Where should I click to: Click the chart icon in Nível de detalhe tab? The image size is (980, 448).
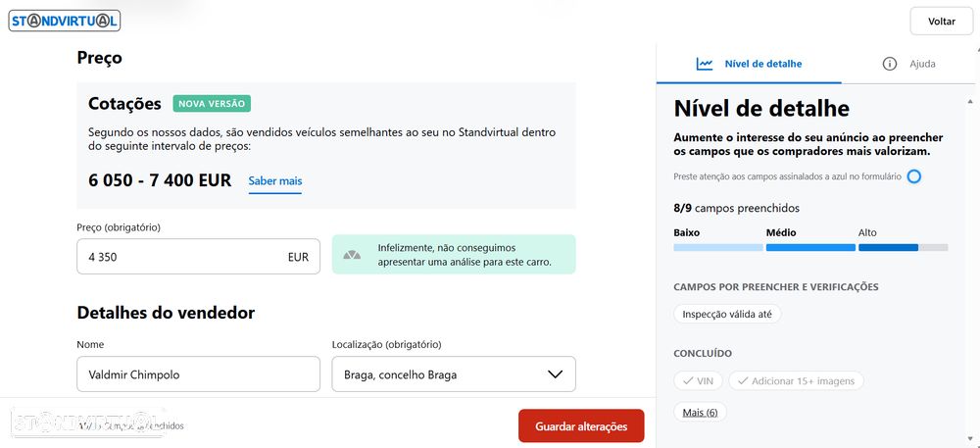pos(705,64)
